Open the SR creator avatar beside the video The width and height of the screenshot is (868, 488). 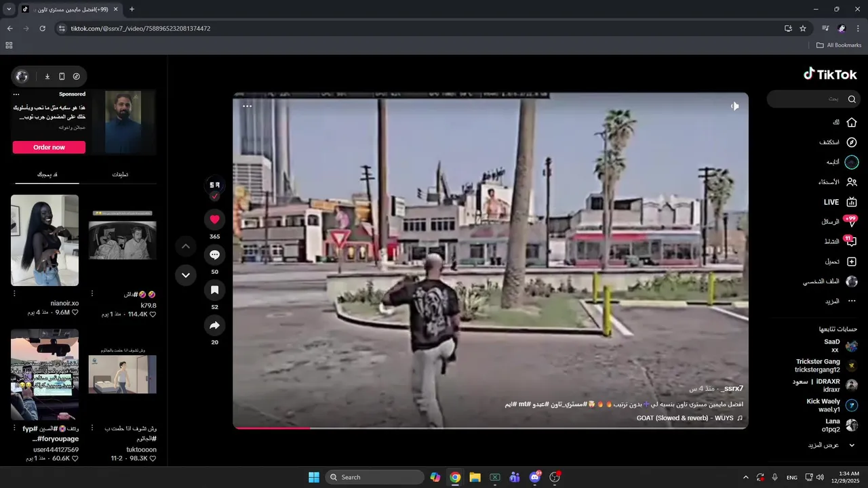(214, 184)
